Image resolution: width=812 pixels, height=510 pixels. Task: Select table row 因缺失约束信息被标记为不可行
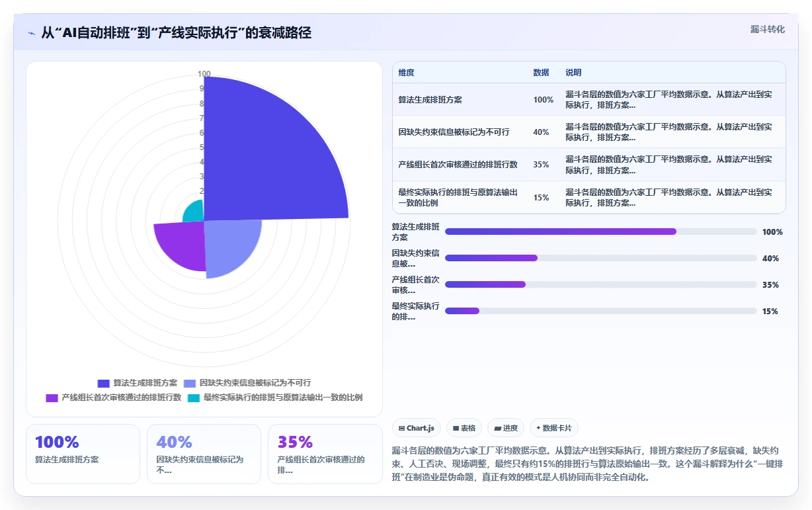(x=589, y=132)
